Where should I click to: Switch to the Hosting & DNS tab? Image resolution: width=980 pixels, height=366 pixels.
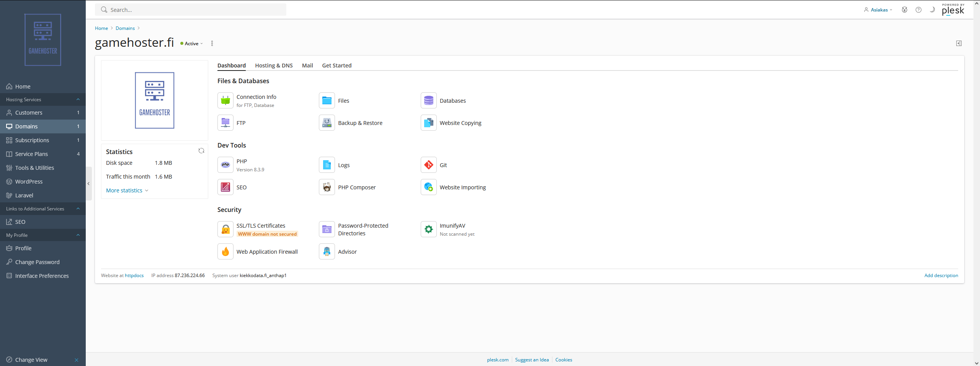[x=274, y=66]
